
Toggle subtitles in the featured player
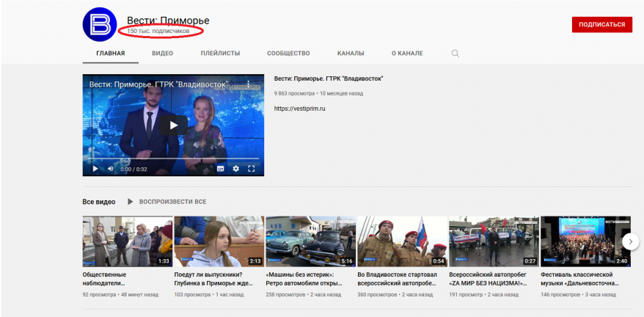[221, 169]
